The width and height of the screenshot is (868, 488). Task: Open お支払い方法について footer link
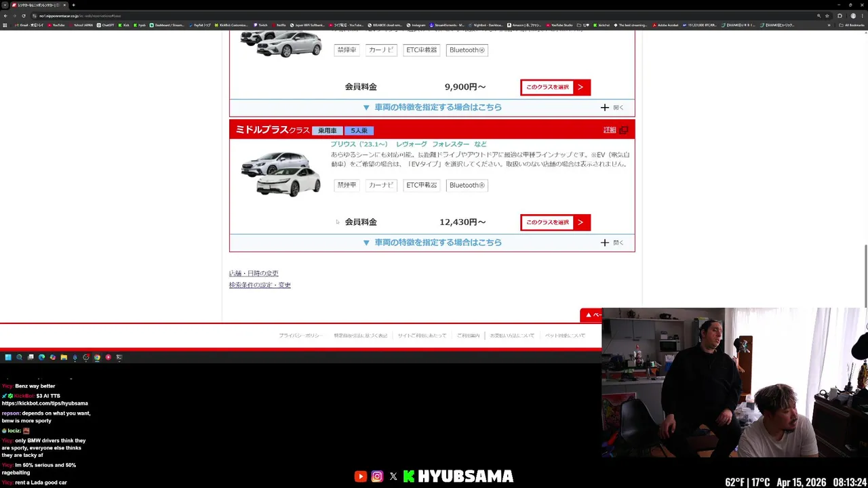point(512,335)
